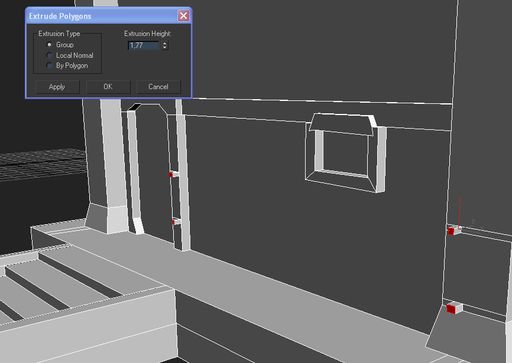The width and height of the screenshot is (512, 363).
Task: Click the lower red polygon on the door pillar
Action: (174, 221)
